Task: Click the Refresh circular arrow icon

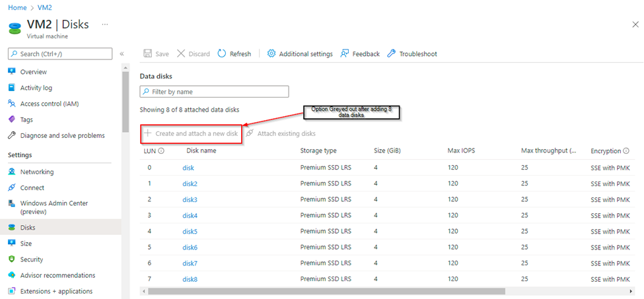Action: (x=222, y=53)
